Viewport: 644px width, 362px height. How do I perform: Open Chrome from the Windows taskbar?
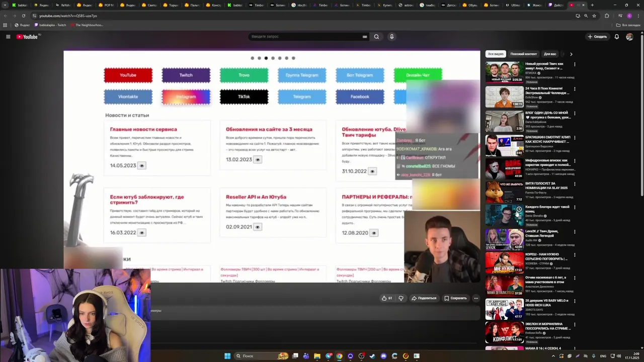pos(340,356)
